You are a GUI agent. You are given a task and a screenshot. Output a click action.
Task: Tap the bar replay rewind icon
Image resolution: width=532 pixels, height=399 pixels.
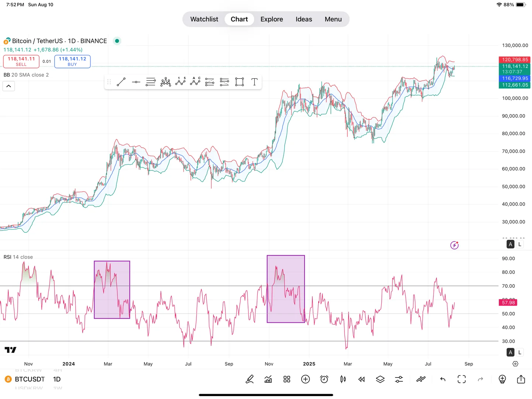[x=361, y=379]
